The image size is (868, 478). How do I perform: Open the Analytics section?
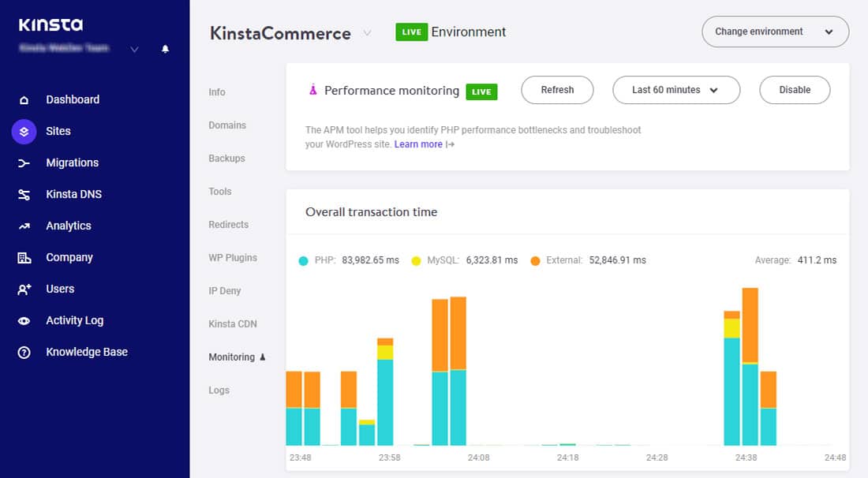68,225
